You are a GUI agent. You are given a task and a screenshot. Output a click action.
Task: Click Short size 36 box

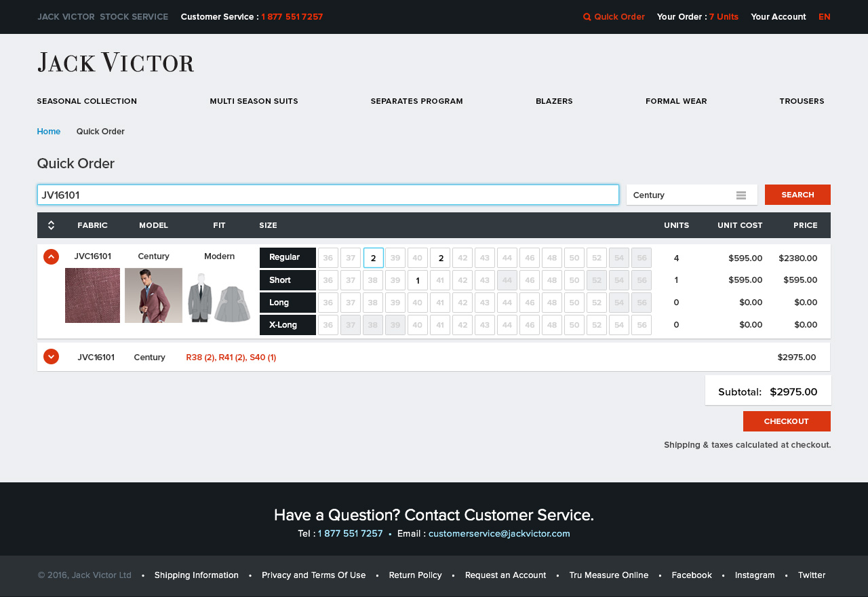coord(328,280)
